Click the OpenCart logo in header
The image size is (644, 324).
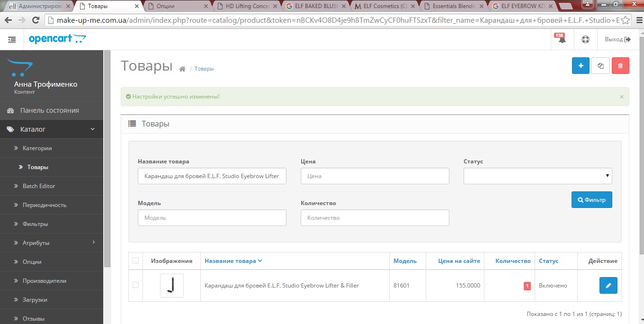click(x=58, y=39)
